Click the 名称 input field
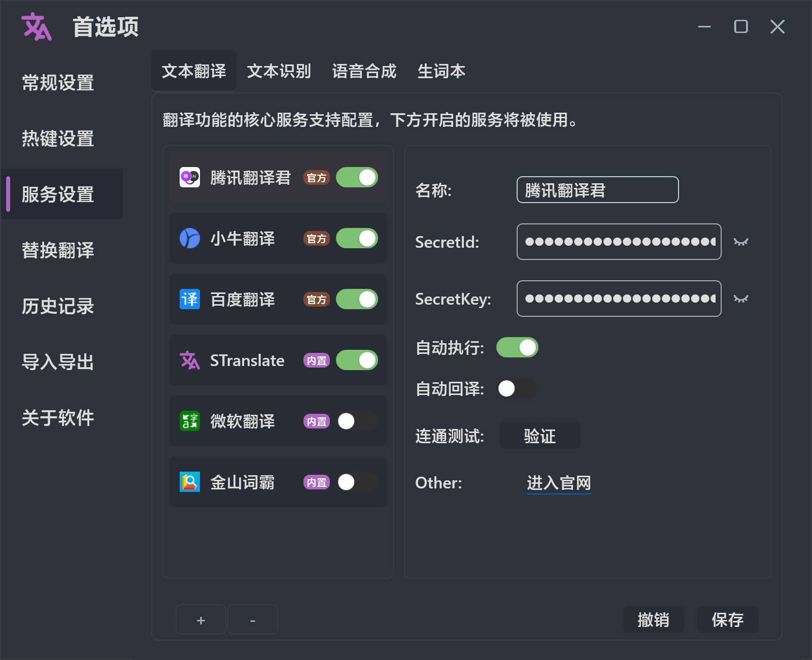The image size is (812, 660). tap(598, 190)
